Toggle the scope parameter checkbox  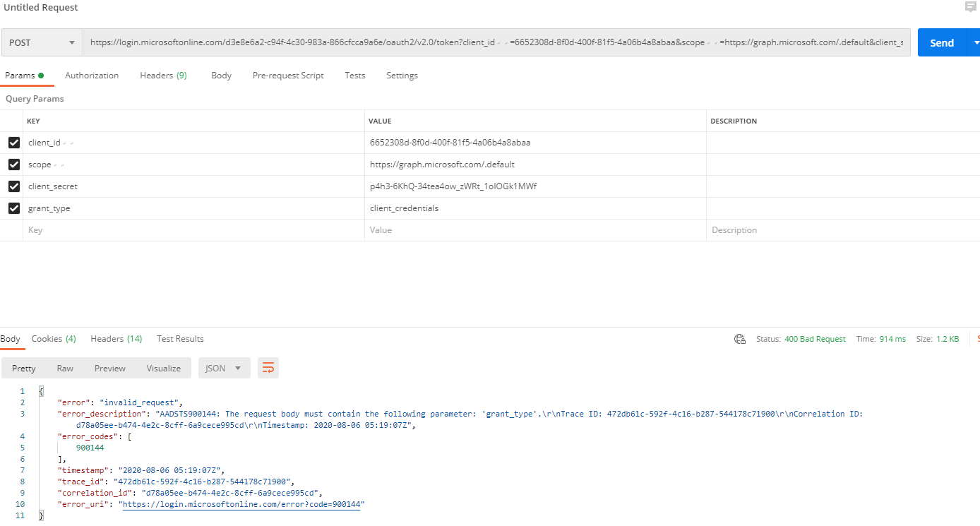13,165
